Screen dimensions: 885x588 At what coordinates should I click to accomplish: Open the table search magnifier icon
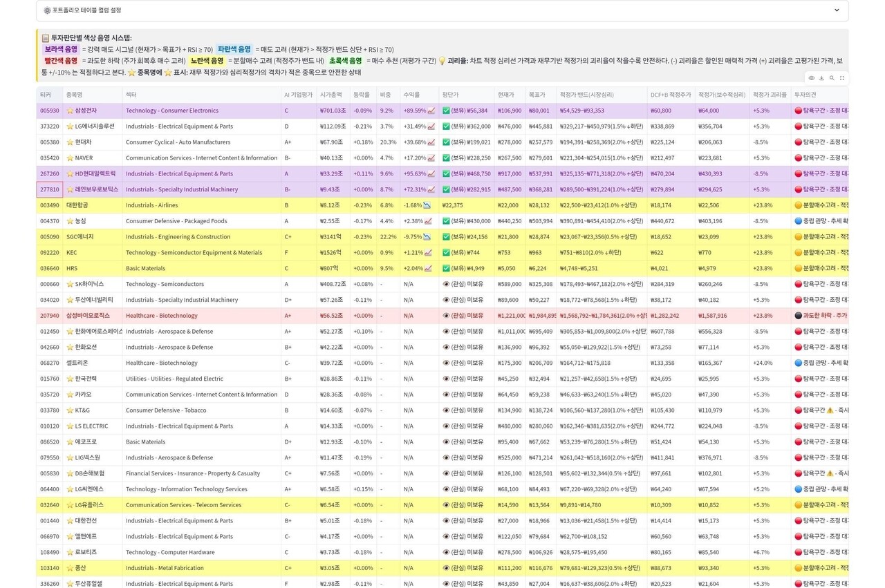coord(832,78)
